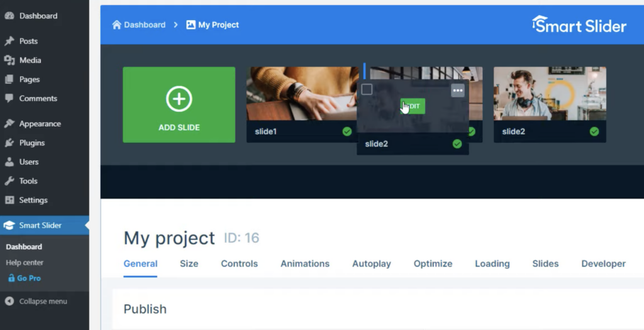This screenshot has width=644, height=330.
Task: Click the Smart Slider logo
Action: coord(579,25)
